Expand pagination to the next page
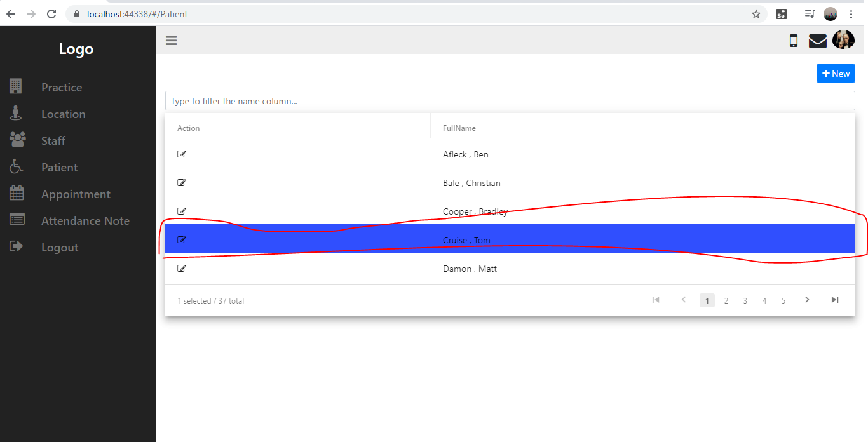Image resolution: width=868 pixels, height=442 pixels. (807, 300)
